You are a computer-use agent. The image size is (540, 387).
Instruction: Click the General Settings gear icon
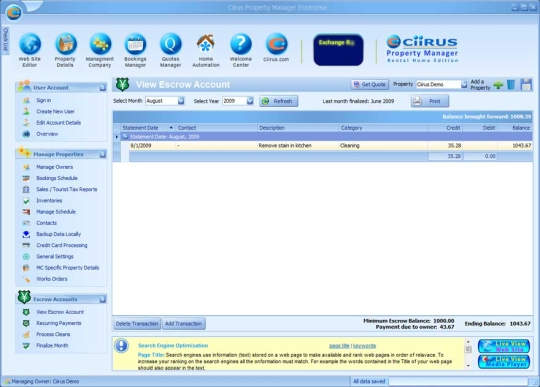point(26,257)
